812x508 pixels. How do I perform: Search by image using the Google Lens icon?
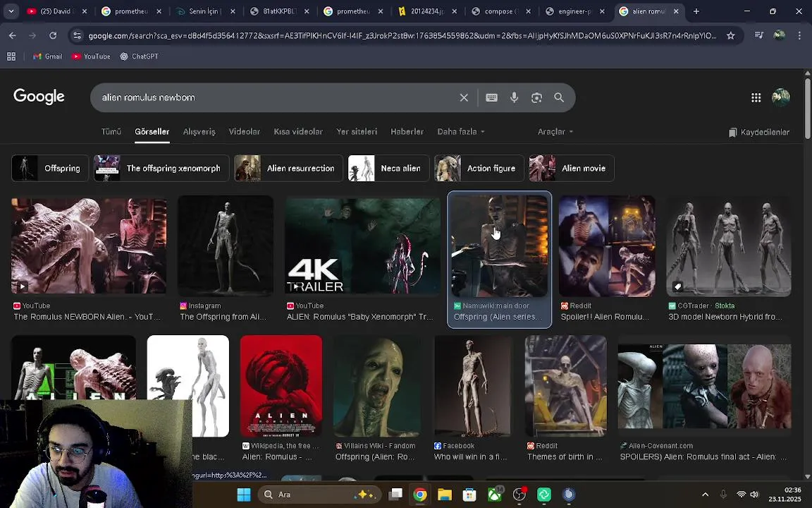536,97
